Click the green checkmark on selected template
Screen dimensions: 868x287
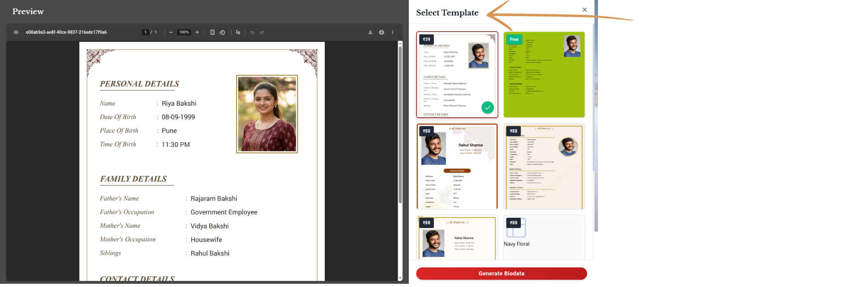(487, 108)
